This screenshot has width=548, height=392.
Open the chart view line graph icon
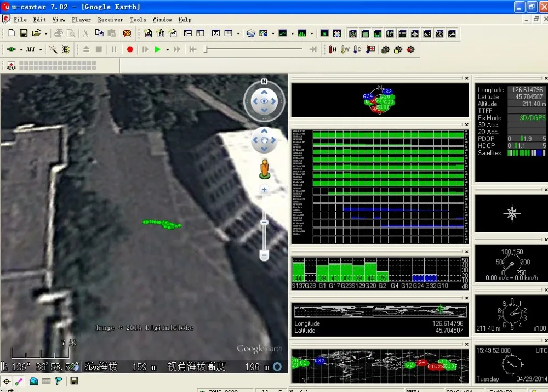[x=282, y=33]
